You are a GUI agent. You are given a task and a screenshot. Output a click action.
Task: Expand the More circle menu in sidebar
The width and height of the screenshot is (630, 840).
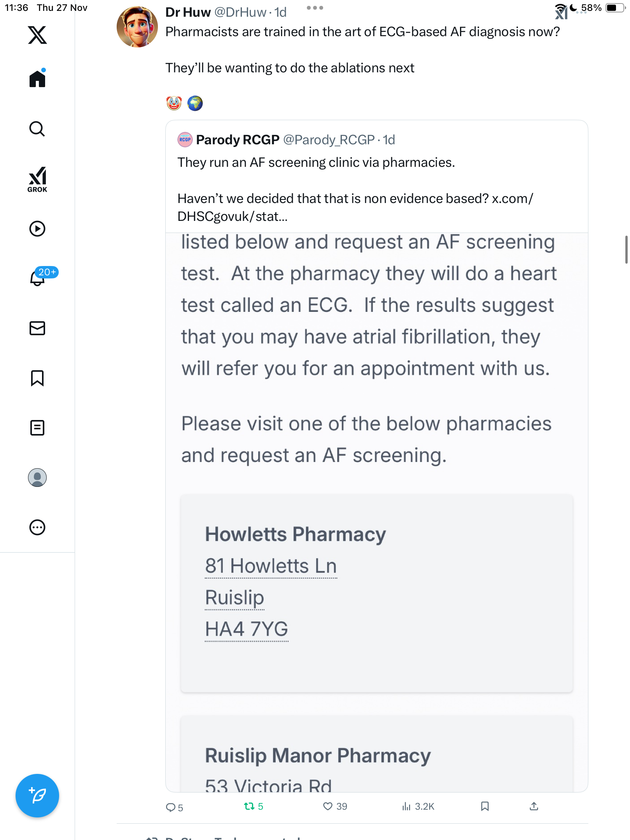[37, 527]
